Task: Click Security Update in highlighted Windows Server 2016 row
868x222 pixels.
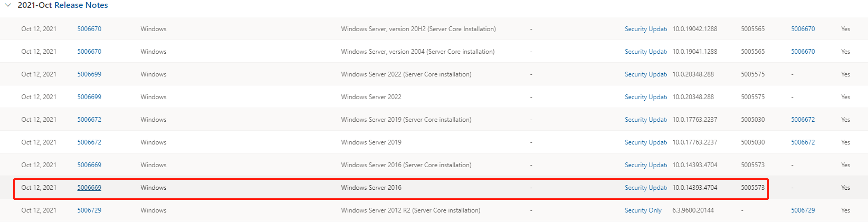Action: [x=645, y=188]
